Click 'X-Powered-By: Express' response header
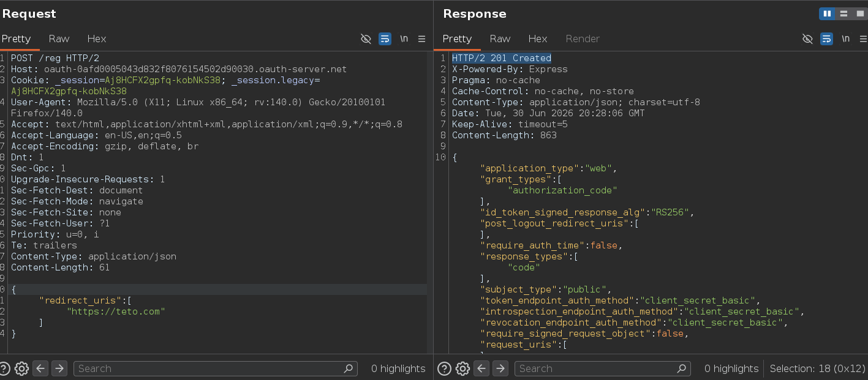Image resolution: width=868 pixels, height=380 pixels. pos(510,69)
